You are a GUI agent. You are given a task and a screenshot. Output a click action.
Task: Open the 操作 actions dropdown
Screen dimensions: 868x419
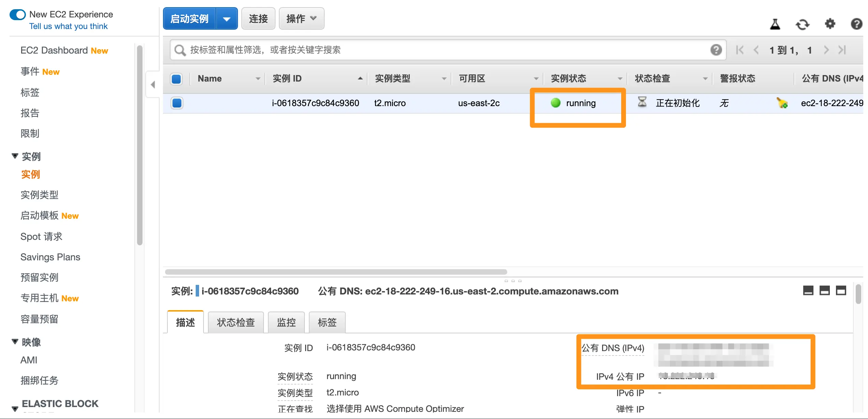[x=301, y=19]
